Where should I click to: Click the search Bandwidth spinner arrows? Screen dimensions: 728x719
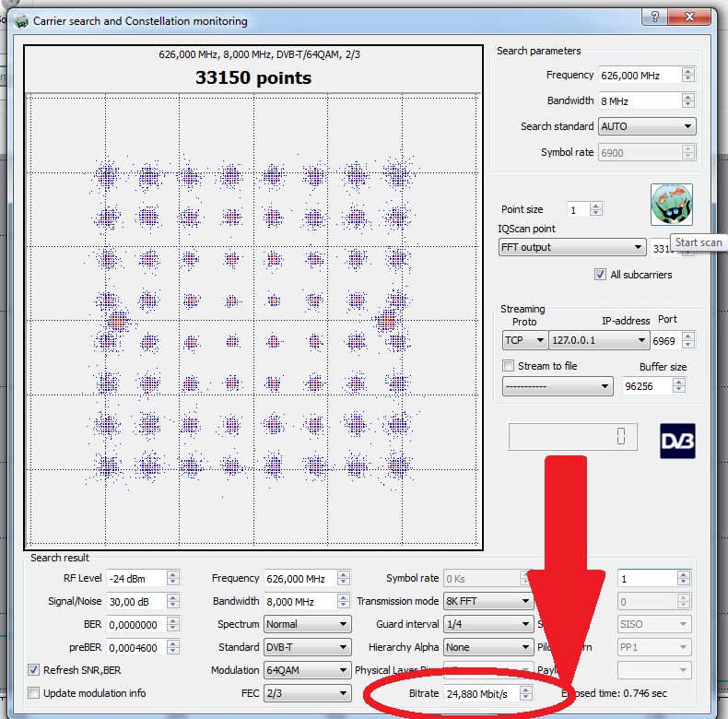(688, 100)
